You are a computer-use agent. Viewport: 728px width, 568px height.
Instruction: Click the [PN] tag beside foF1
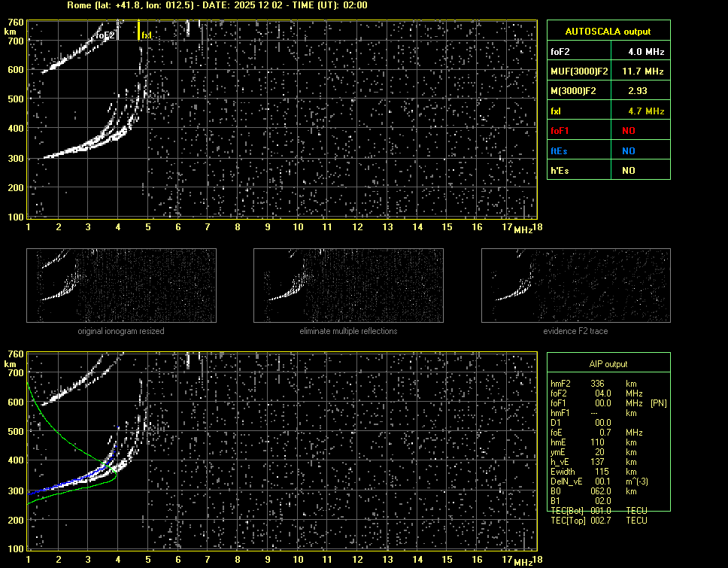pyautogui.click(x=658, y=403)
